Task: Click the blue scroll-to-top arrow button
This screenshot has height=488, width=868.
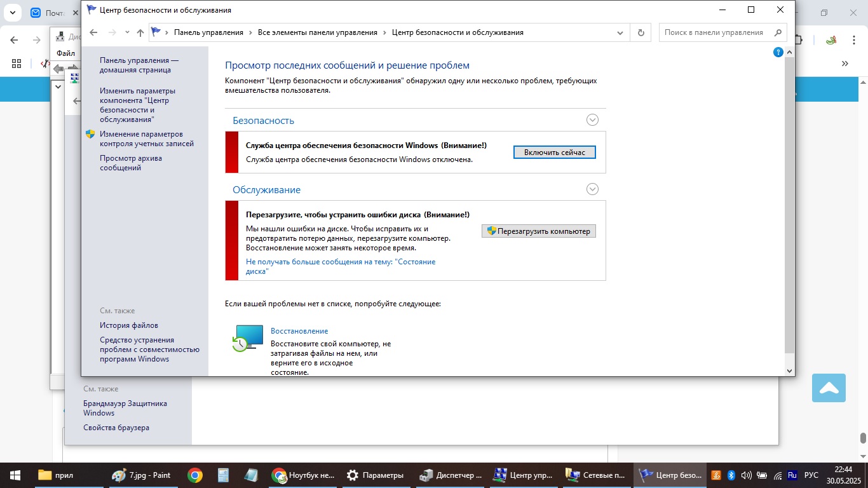Action: pos(829,388)
